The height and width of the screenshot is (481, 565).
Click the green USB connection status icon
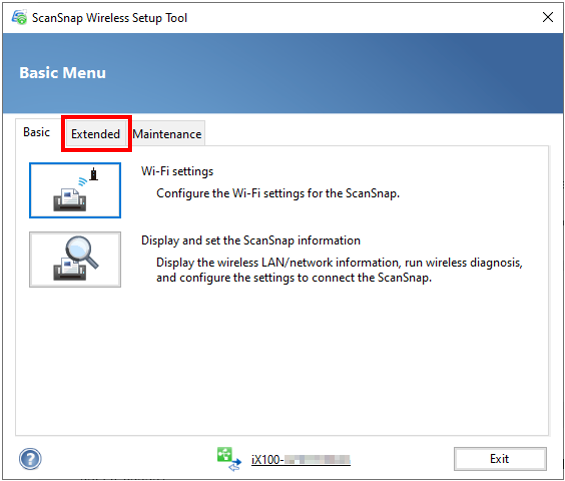229,459
